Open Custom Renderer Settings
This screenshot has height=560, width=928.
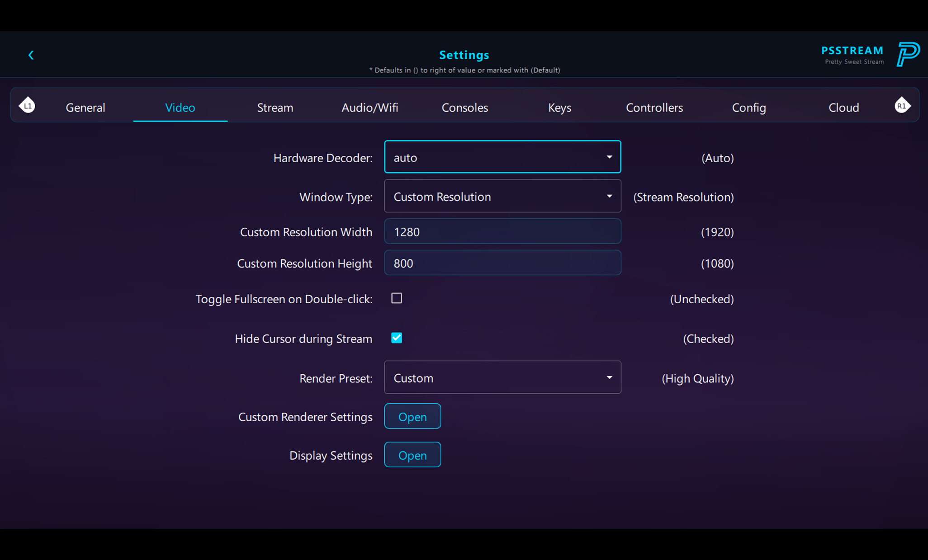[x=412, y=416]
